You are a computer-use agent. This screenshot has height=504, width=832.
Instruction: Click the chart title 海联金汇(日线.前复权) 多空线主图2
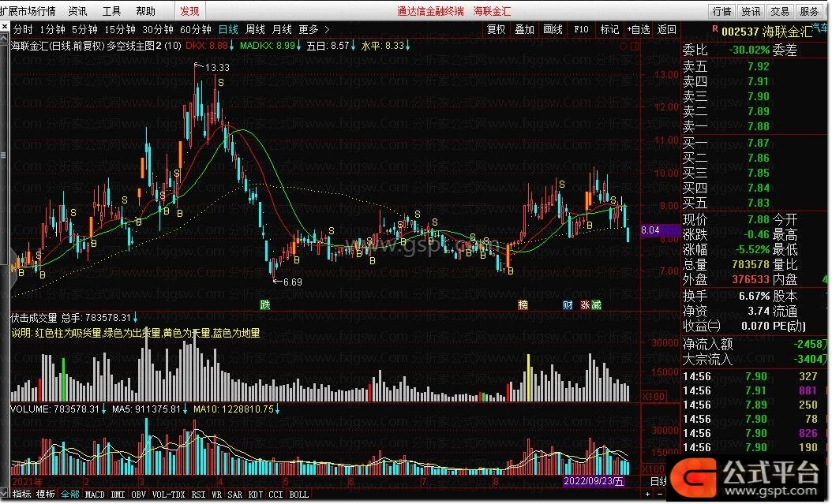coord(86,46)
